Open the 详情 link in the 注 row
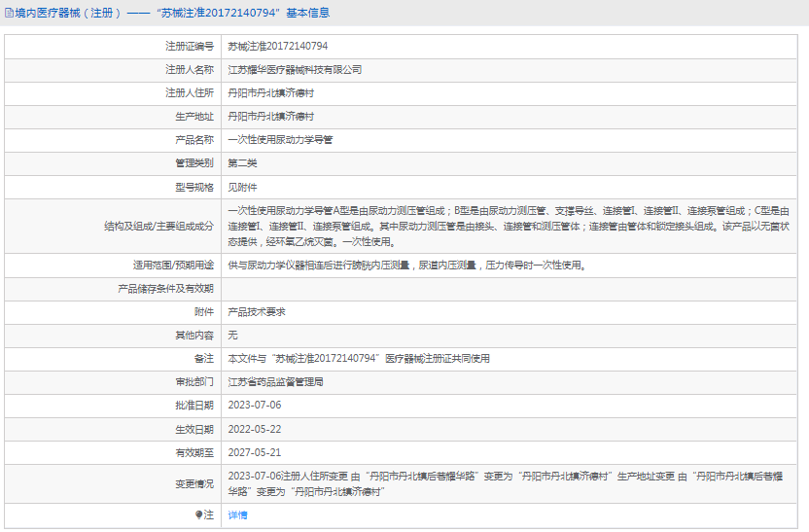This screenshot has width=809, height=532. [x=237, y=514]
